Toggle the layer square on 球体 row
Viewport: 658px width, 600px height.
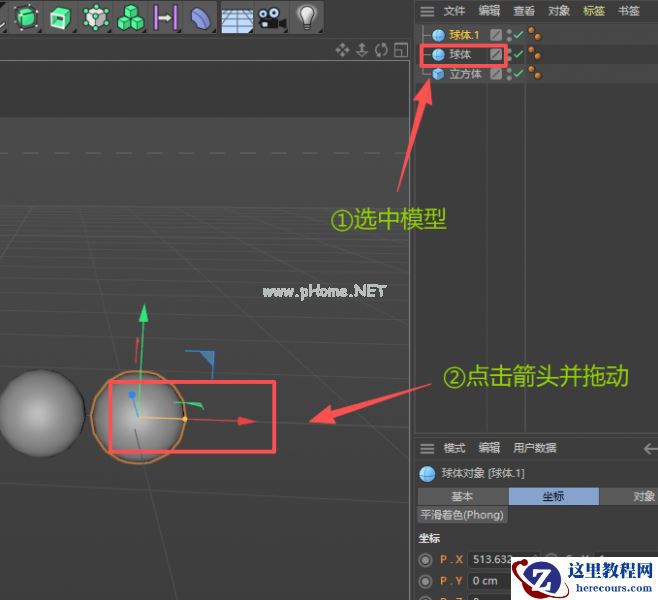click(x=496, y=54)
